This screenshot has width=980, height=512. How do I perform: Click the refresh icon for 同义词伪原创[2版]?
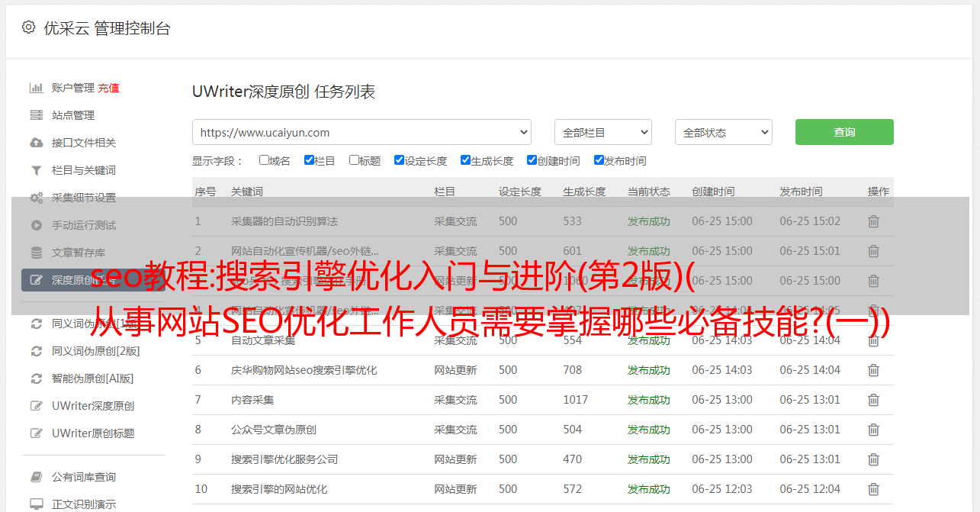[36, 351]
